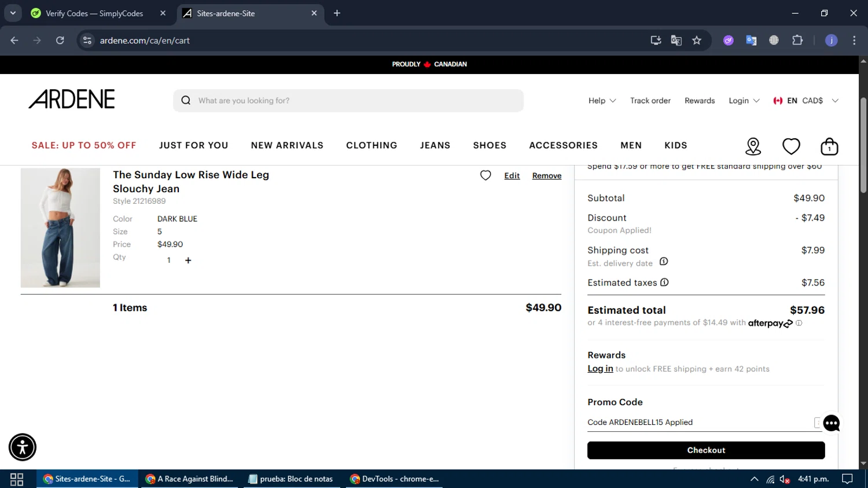The image size is (868, 488).
Task: Open the shopping bag cart icon
Action: (x=829, y=146)
